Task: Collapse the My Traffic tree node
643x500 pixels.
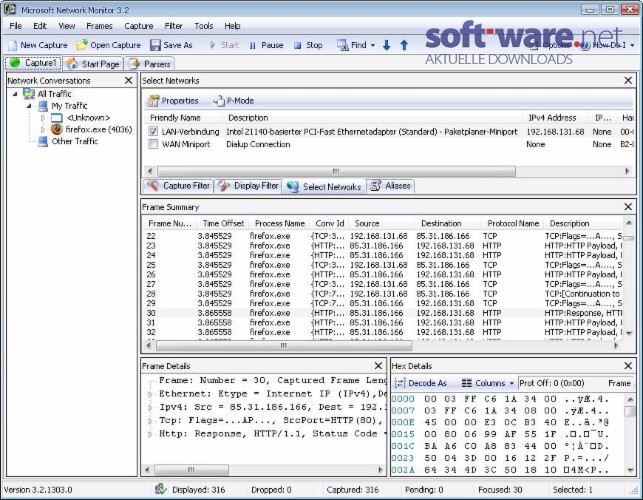Action: (x=29, y=106)
